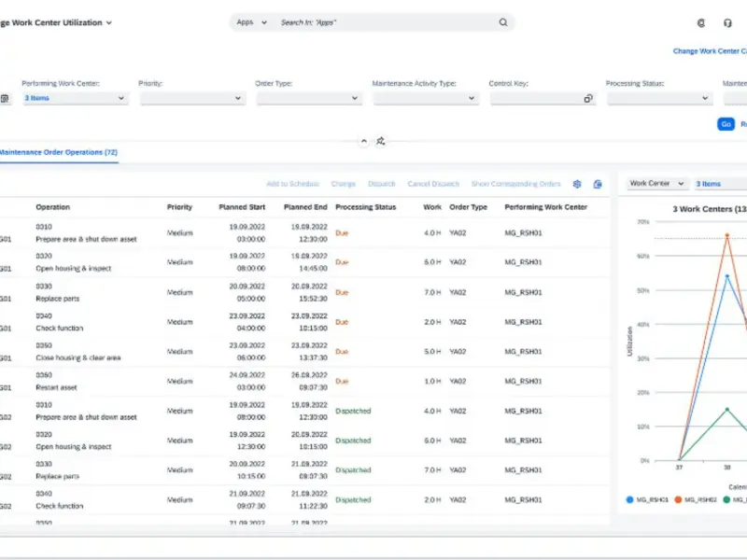Select the Maintenance Order Operations tab

point(58,152)
